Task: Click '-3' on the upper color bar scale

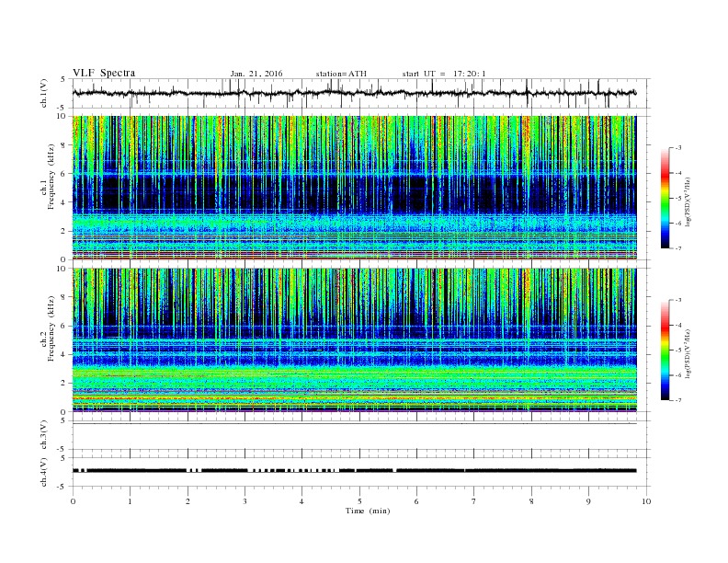Action: pos(678,148)
